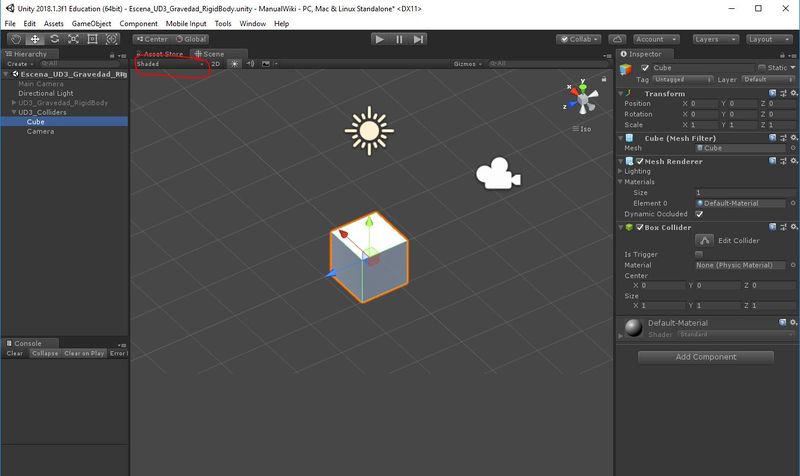The image size is (800, 476).
Task: Expand the Lighting section
Action: pyautogui.click(x=620, y=171)
